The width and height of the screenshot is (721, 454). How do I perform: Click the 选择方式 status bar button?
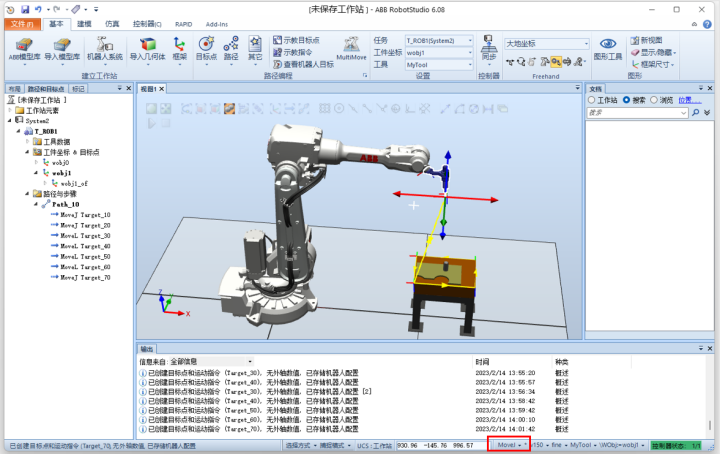[301, 445]
